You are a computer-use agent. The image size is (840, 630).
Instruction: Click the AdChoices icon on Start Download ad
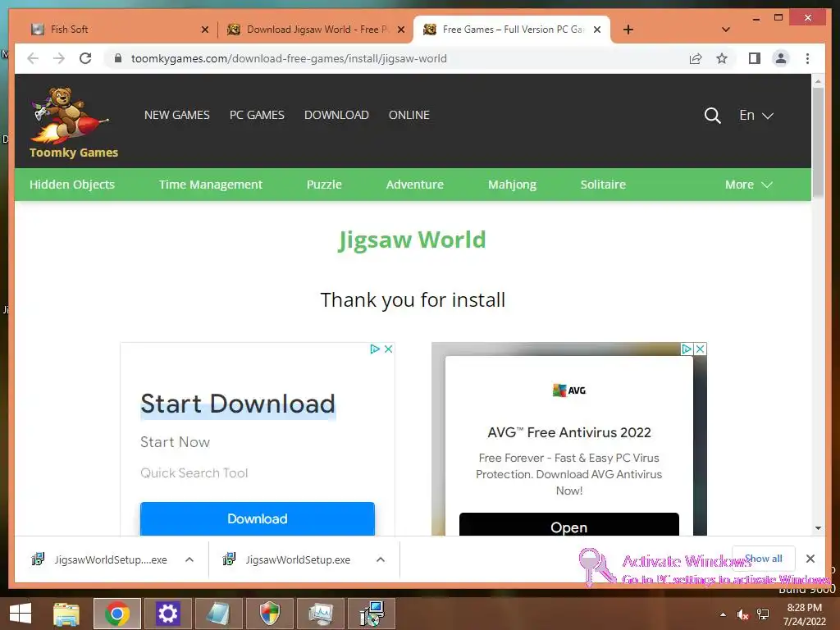pos(375,349)
